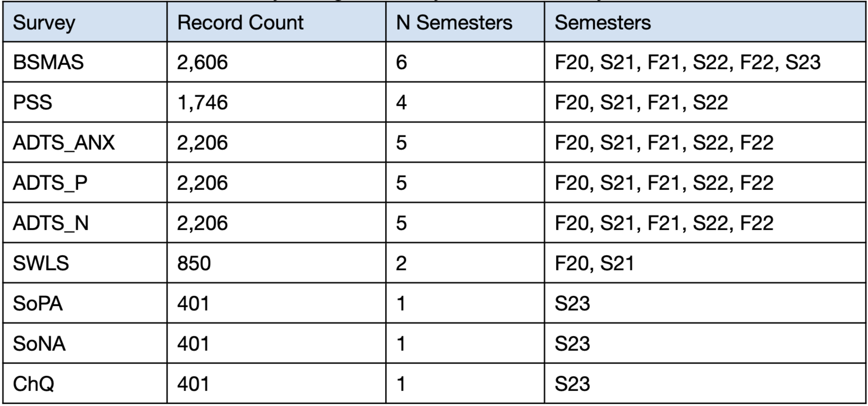Click the Survey column header
The image size is (868, 406).
(85, 22)
